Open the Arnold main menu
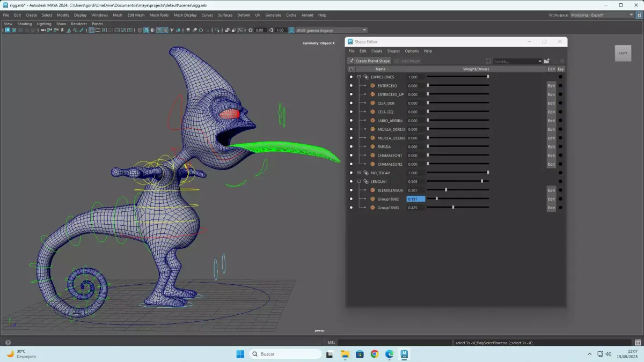644x362 pixels. point(307,15)
